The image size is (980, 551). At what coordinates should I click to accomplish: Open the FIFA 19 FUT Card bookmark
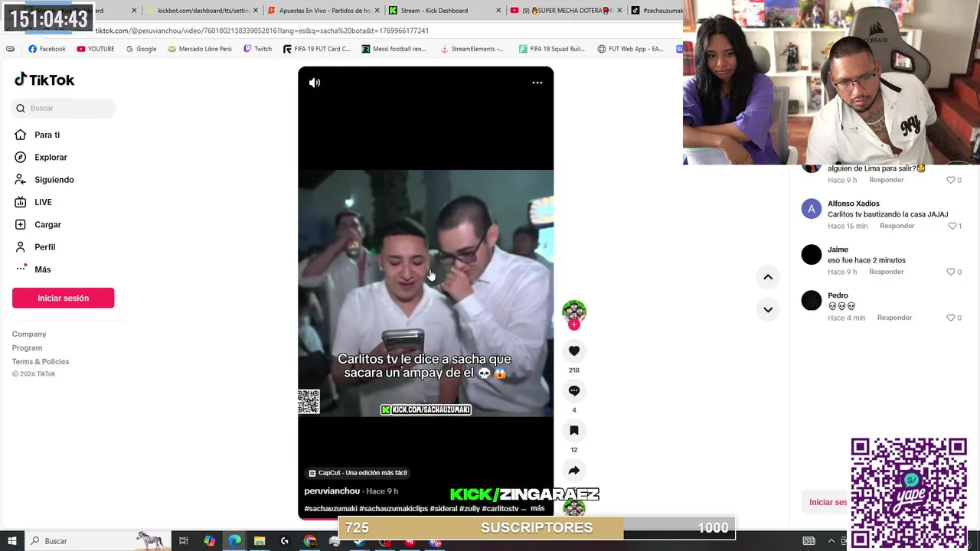coord(316,49)
